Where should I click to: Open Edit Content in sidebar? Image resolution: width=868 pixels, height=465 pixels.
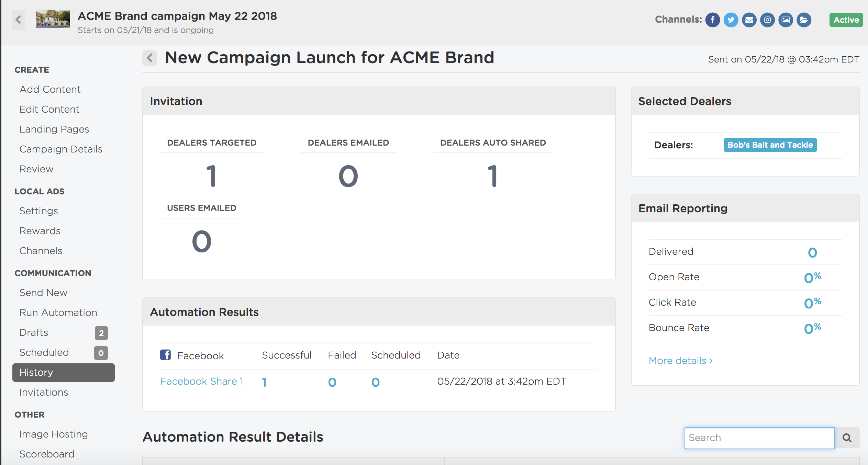pyautogui.click(x=49, y=109)
